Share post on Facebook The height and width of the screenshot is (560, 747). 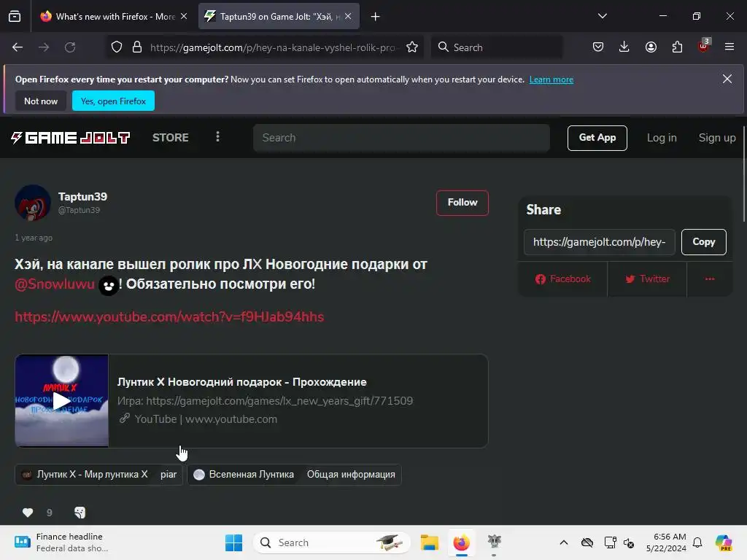[562, 279]
